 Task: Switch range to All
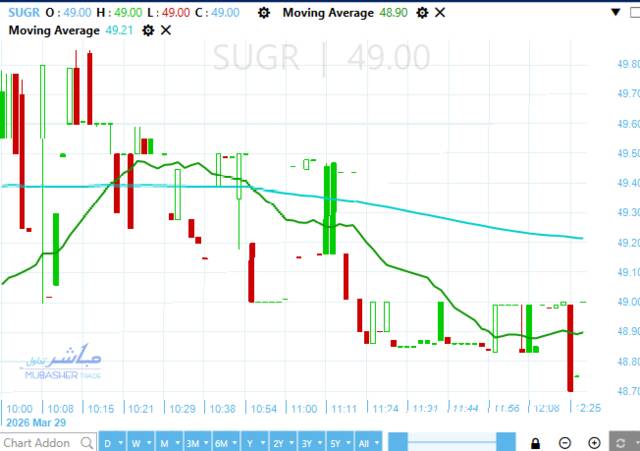coord(366,443)
